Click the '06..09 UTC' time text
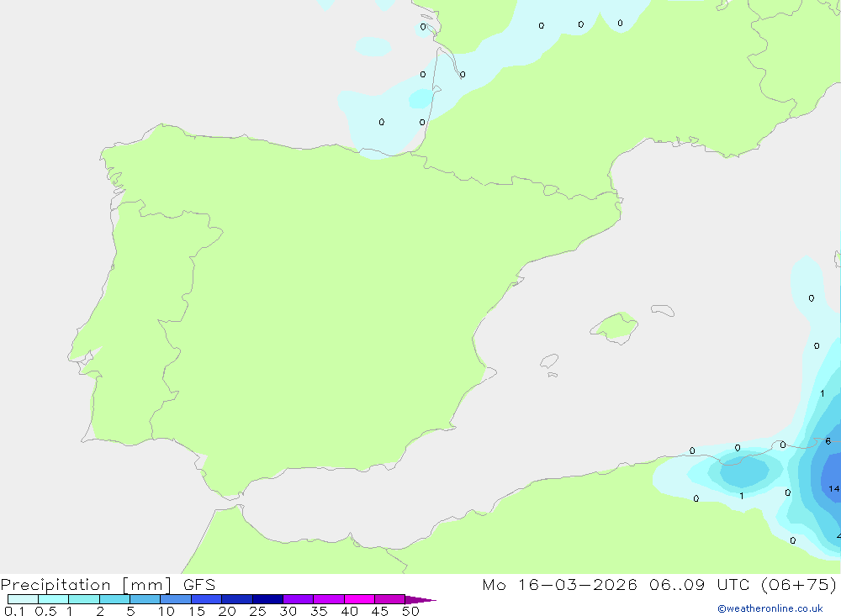The image size is (841, 616). [699, 585]
